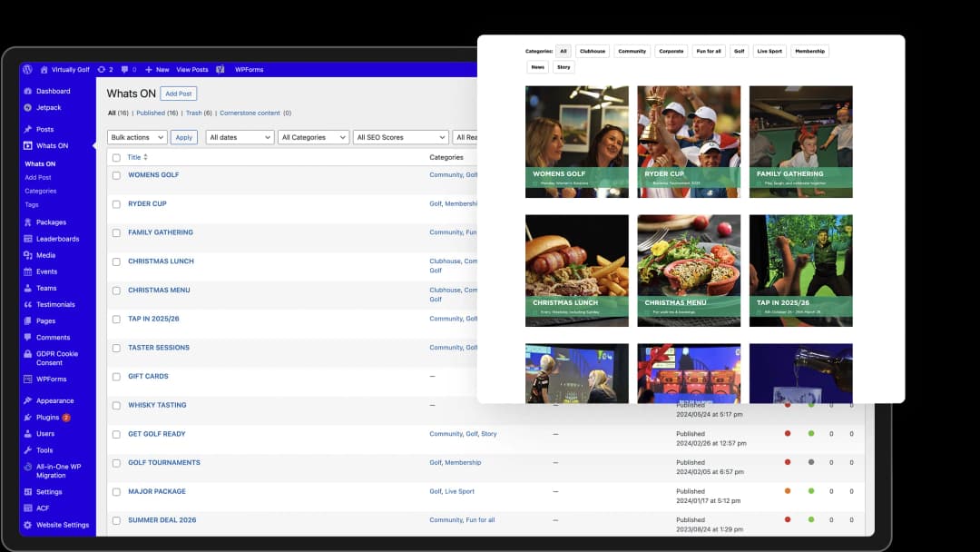Image resolution: width=980 pixels, height=552 pixels.
Task: Open Categories submenu under Whats ON
Action: [x=41, y=192]
